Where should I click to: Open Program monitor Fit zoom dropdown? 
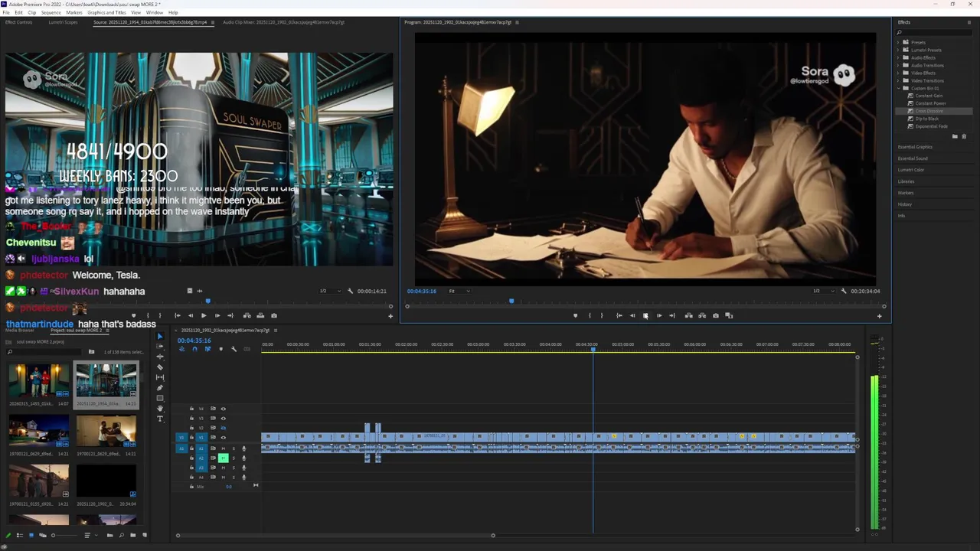459,291
